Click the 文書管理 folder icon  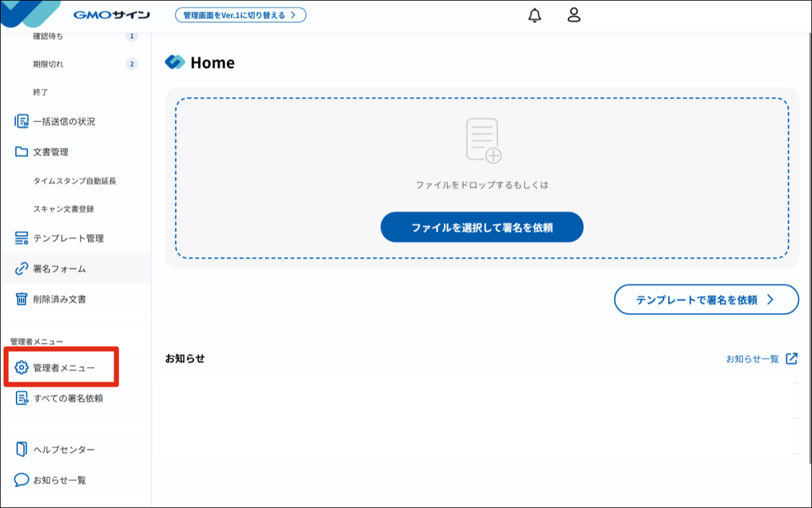[x=22, y=152]
